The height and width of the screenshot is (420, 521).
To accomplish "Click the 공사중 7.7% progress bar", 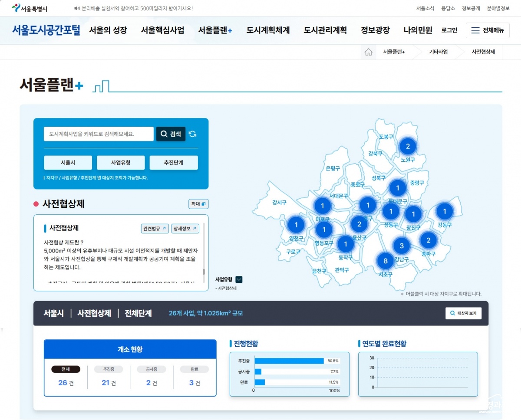I will [x=258, y=372].
